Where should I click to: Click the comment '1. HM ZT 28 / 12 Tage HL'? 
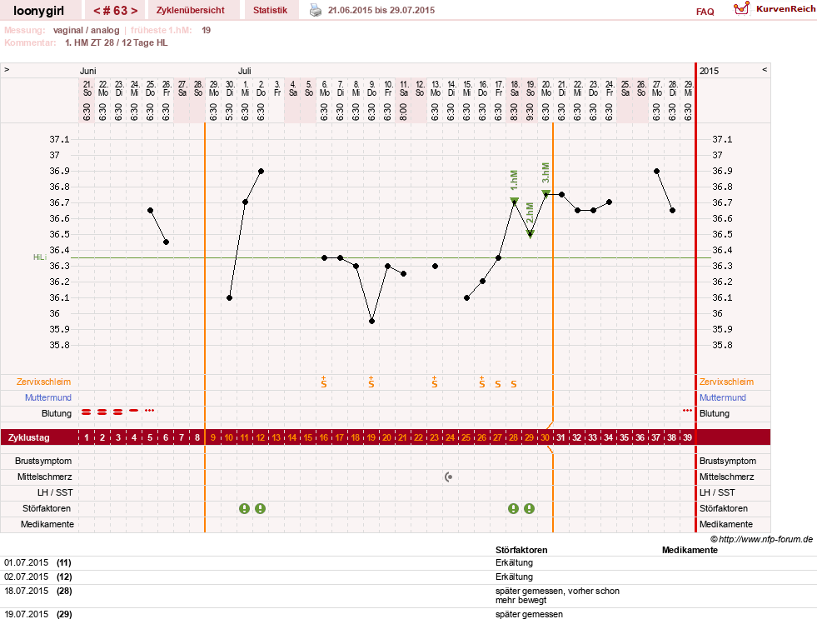pyautogui.click(x=117, y=42)
